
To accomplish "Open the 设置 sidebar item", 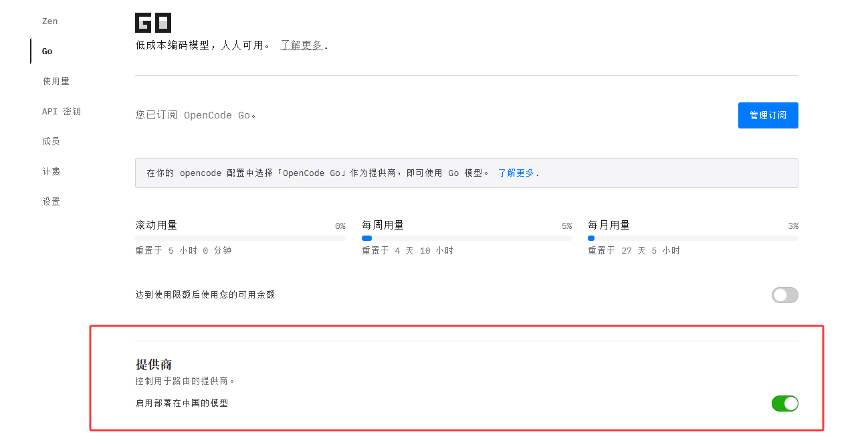I will 51,201.
